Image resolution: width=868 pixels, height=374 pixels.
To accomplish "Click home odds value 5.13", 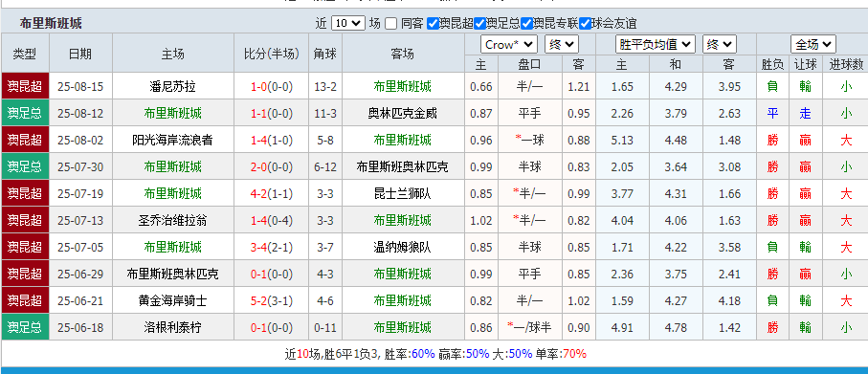I will (x=622, y=141).
